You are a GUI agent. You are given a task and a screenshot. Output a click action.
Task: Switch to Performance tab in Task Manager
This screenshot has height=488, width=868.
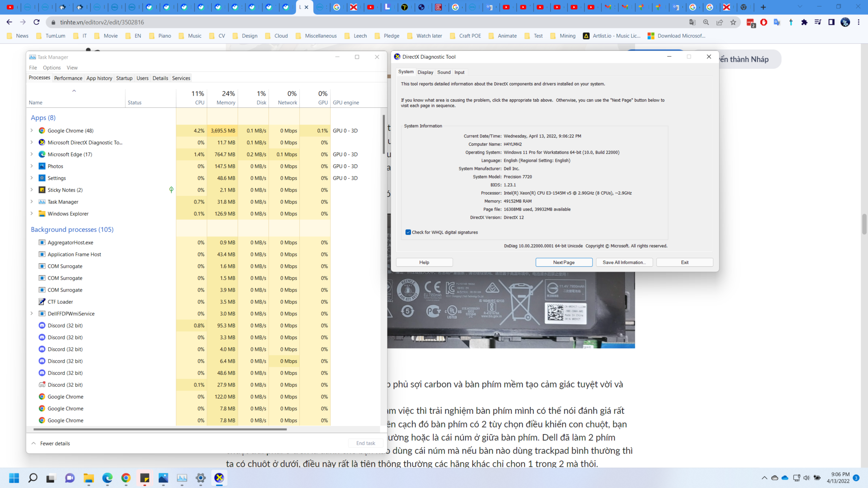click(x=68, y=78)
